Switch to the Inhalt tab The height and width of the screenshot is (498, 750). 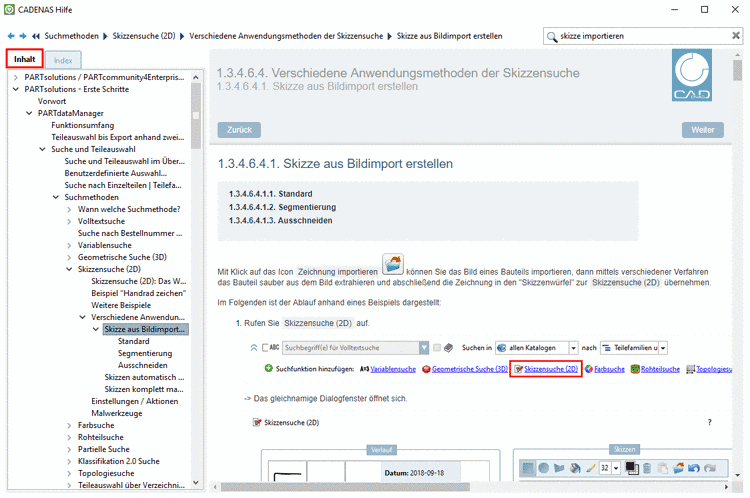tap(24, 59)
